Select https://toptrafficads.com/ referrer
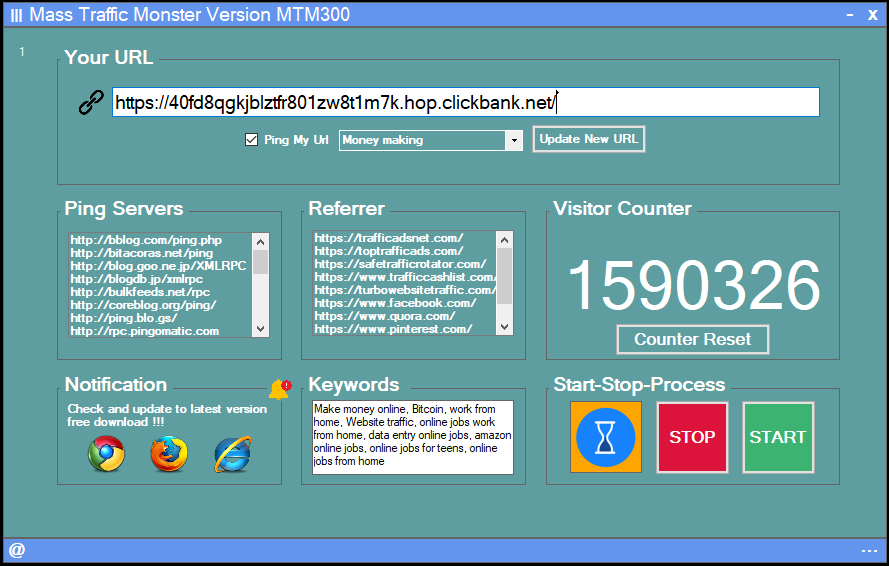The width and height of the screenshot is (889, 566). [389, 251]
